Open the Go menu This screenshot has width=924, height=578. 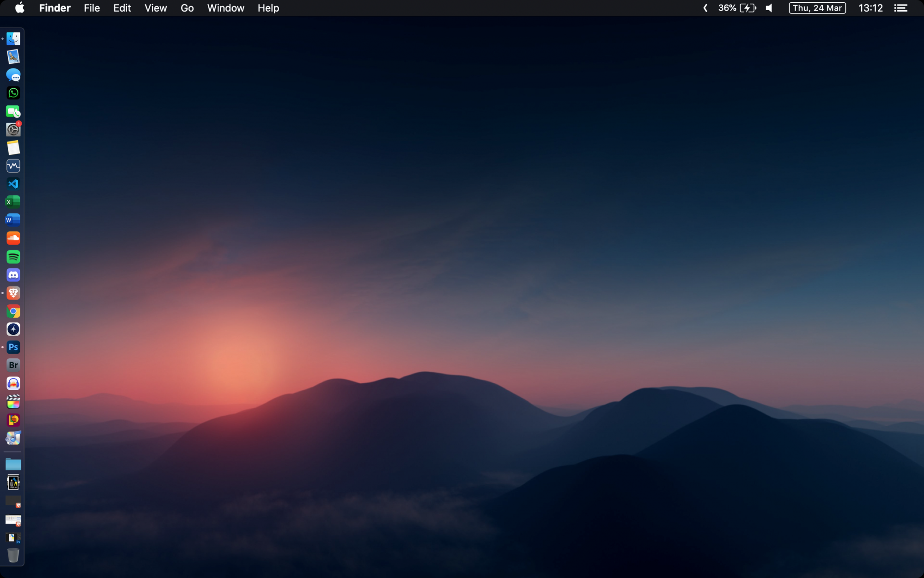(x=187, y=8)
